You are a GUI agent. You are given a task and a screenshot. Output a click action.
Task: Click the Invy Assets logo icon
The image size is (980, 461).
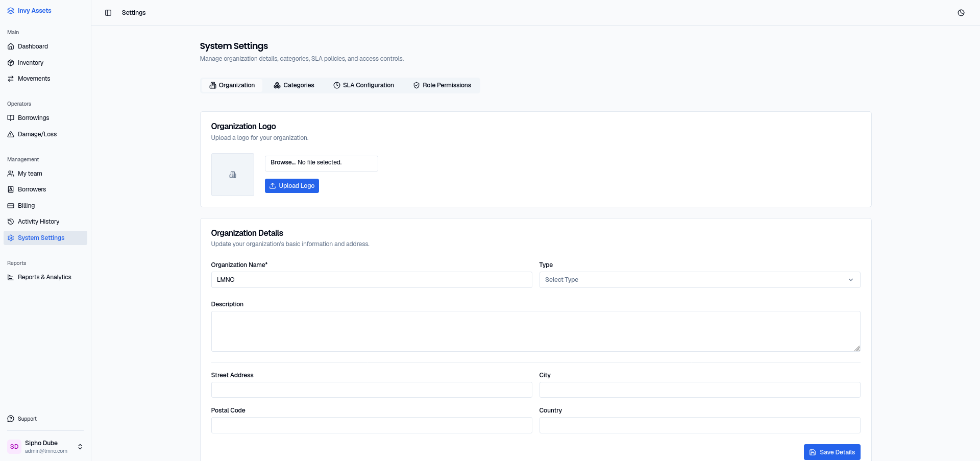coord(11,11)
